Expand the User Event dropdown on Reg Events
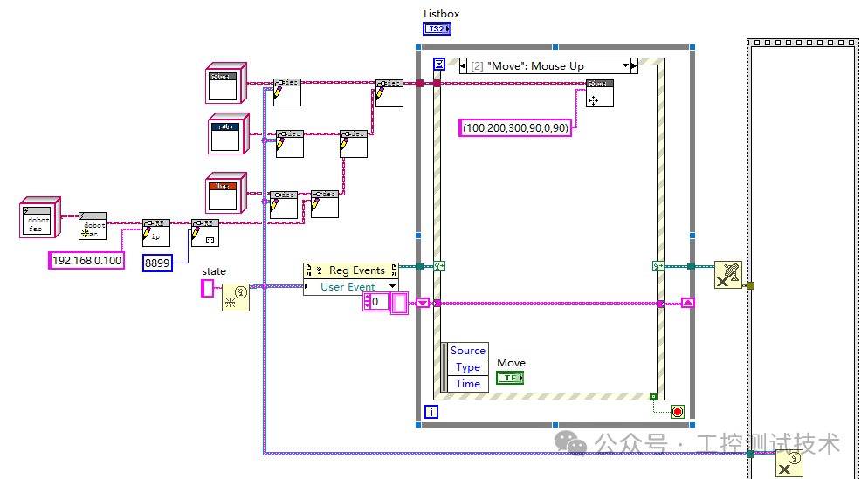This screenshot has width=868, height=479. (392, 286)
